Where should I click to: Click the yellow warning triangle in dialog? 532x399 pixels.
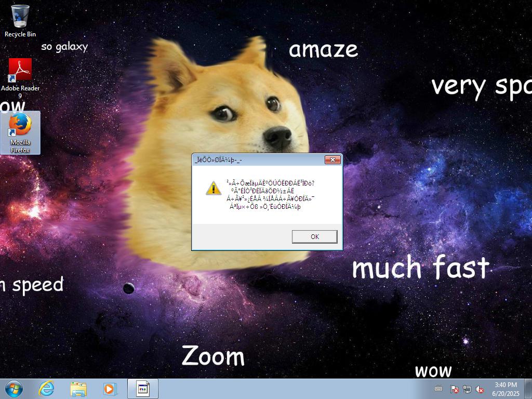click(x=214, y=188)
